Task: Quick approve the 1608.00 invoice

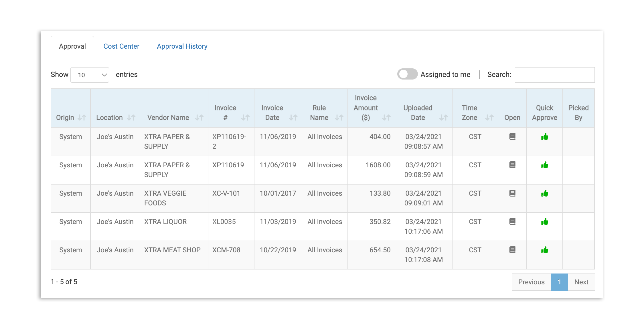Action: pos(545,165)
